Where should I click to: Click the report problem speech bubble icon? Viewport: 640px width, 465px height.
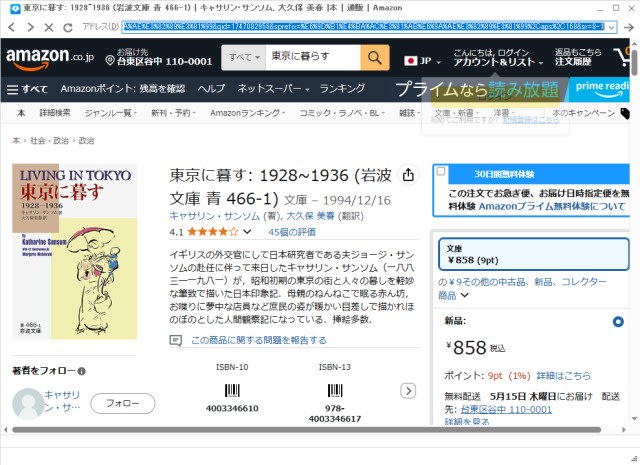coord(176,340)
